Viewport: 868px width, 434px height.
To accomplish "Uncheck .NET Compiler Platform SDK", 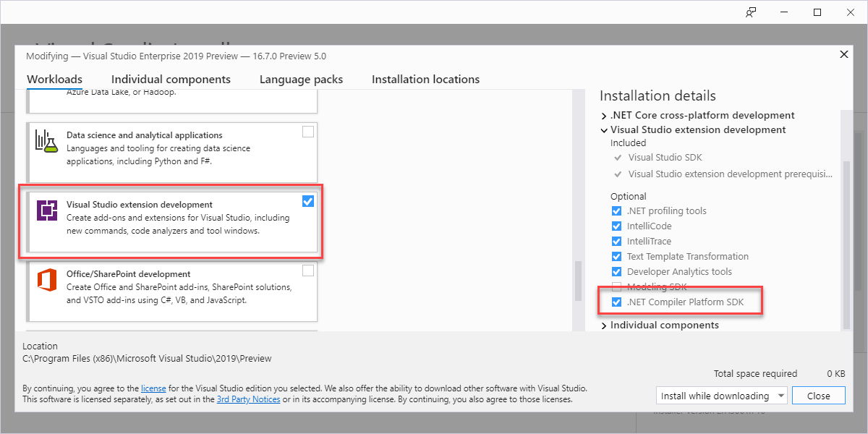I will pos(616,302).
